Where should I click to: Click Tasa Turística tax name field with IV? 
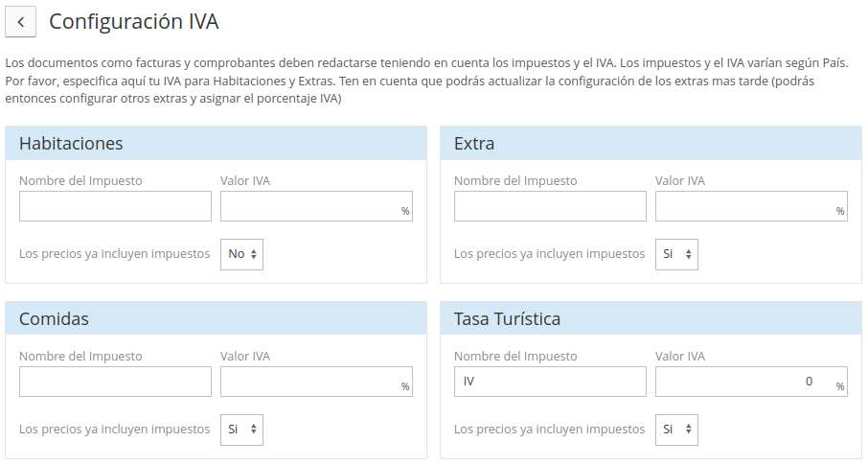click(x=550, y=382)
